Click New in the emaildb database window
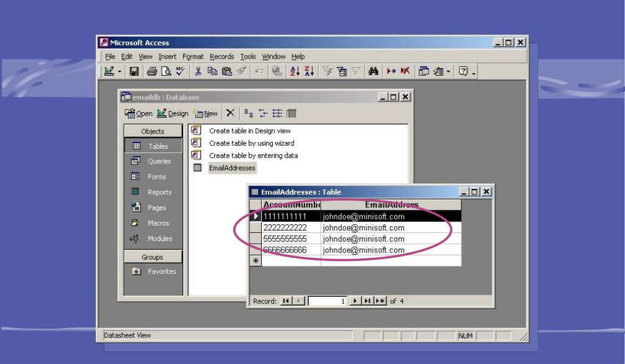 206,113
